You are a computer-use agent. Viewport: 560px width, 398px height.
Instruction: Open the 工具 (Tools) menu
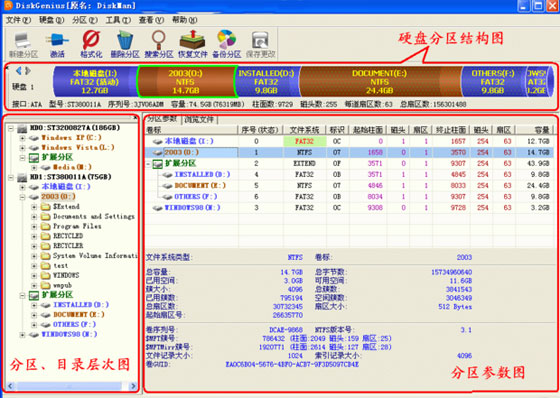(118, 20)
